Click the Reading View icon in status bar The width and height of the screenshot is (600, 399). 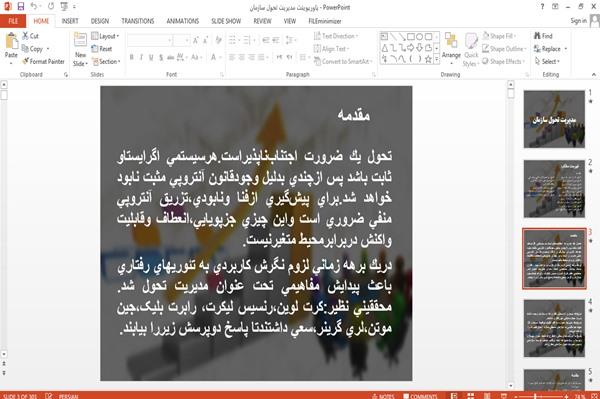click(487, 396)
